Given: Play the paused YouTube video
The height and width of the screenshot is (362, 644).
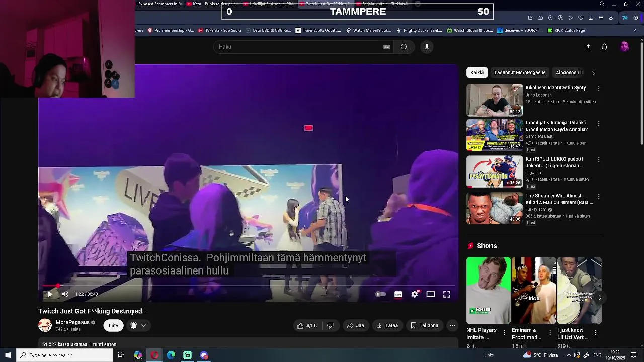Looking at the screenshot, I should [x=50, y=294].
